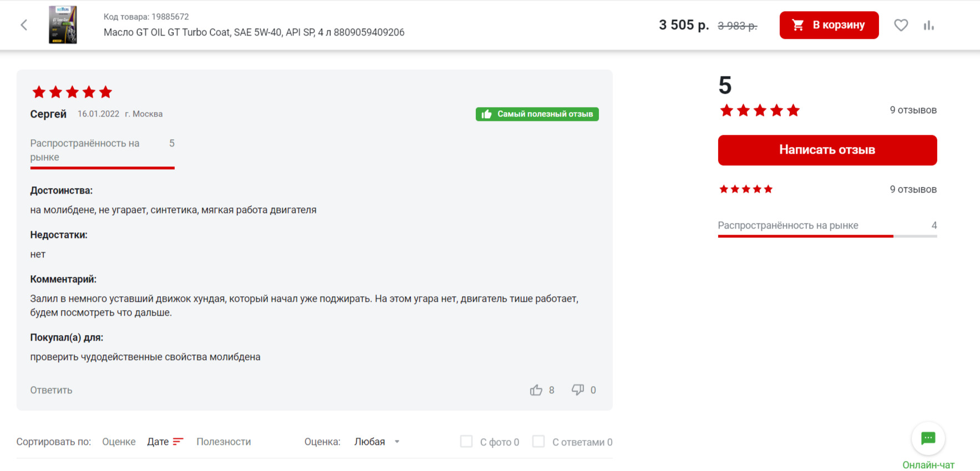
Task: Open the product comparison chart icon
Action: pyautogui.click(x=928, y=25)
